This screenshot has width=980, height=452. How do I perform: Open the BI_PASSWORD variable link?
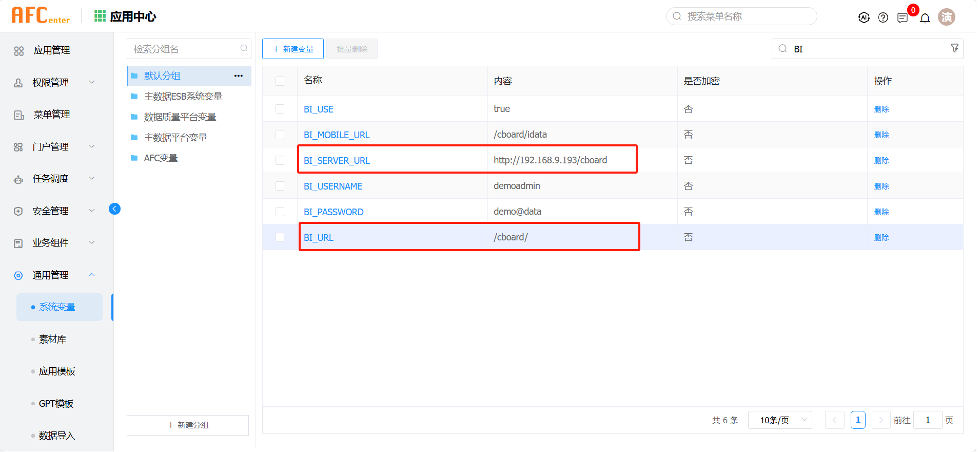pos(334,212)
